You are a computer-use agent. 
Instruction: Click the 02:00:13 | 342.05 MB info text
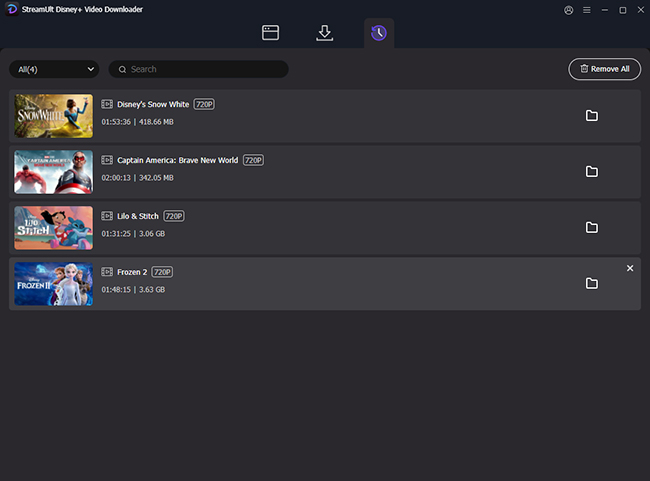click(x=138, y=178)
